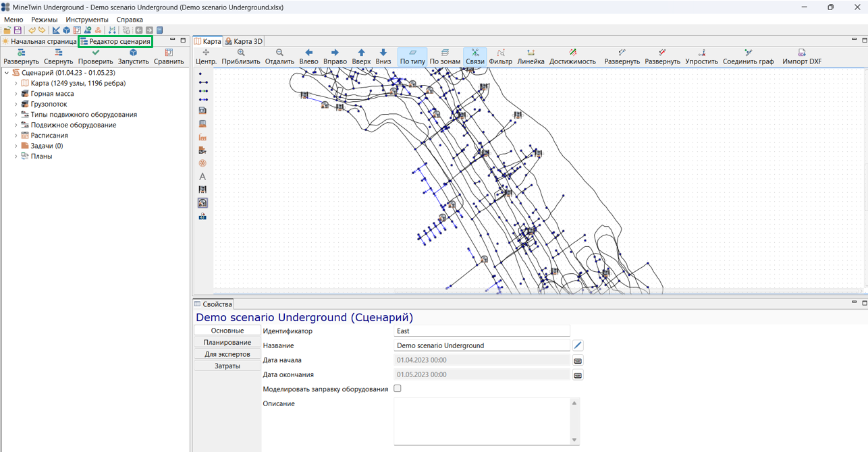Toggle the Связи links display
The width and height of the screenshot is (868, 452).
[474, 57]
